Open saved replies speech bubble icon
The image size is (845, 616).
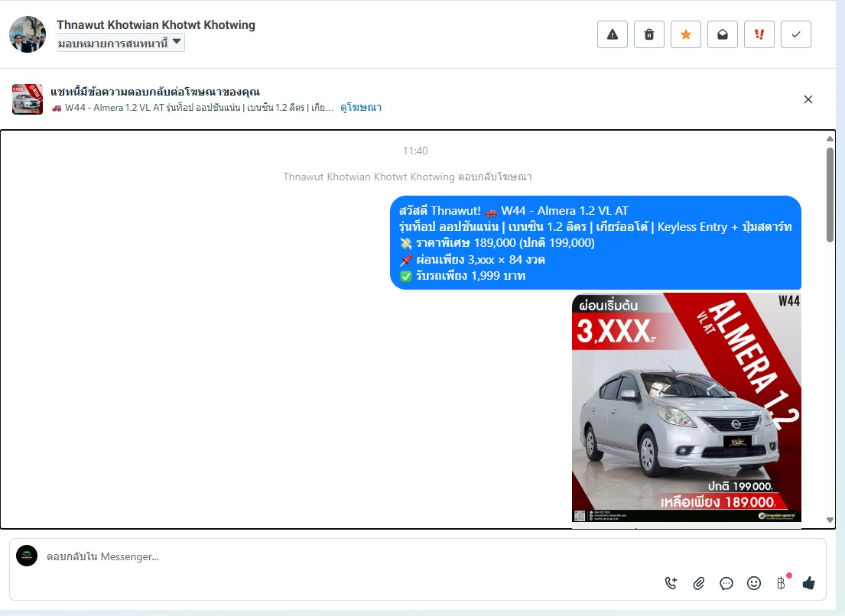tap(726, 583)
